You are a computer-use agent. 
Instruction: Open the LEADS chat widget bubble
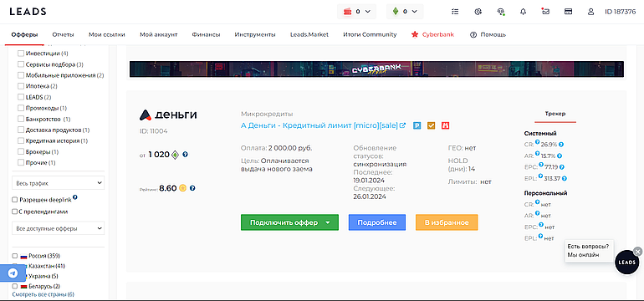pos(626,262)
